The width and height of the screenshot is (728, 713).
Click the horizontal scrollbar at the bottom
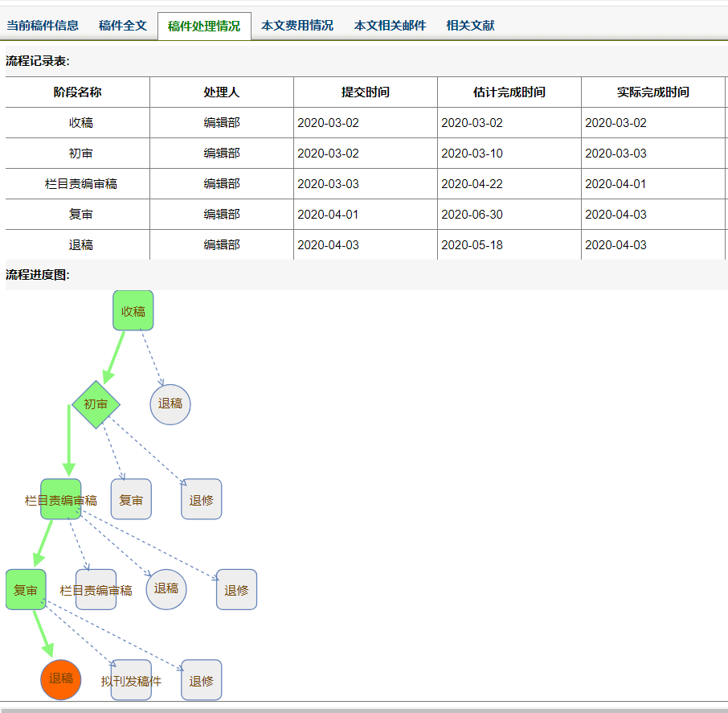point(364,711)
